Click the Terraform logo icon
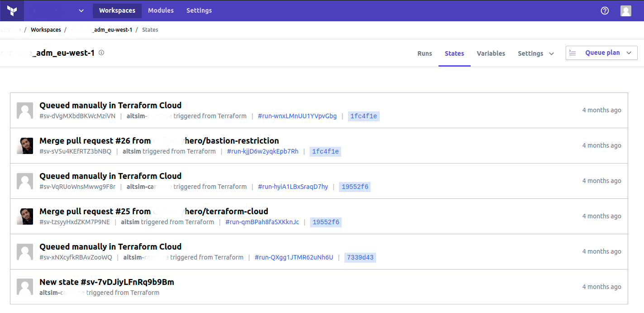This screenshot has width=644, height=313. point(12,11)
